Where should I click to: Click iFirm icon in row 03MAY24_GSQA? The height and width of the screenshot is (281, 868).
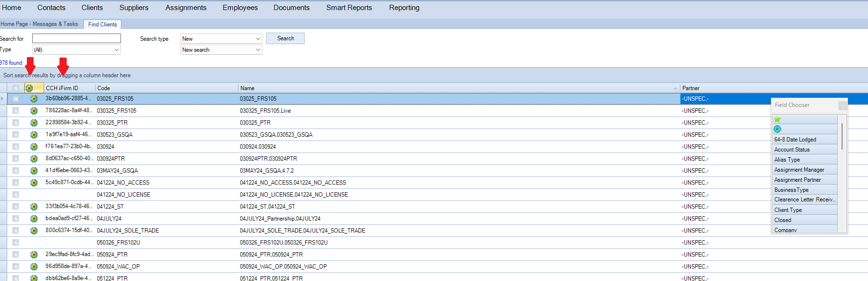(x=34, y=171)
